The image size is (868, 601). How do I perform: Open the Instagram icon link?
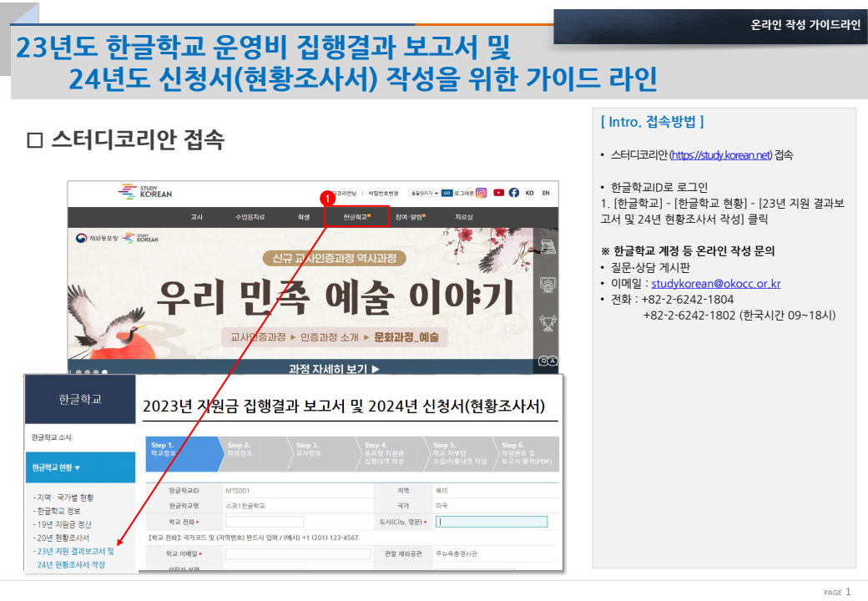[481, 193]
